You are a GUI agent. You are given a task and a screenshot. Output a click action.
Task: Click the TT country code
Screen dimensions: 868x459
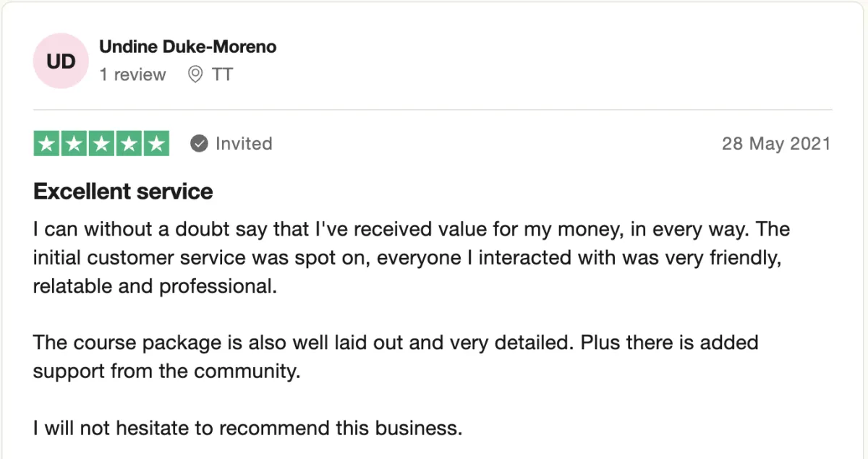[x=222, y=74]
